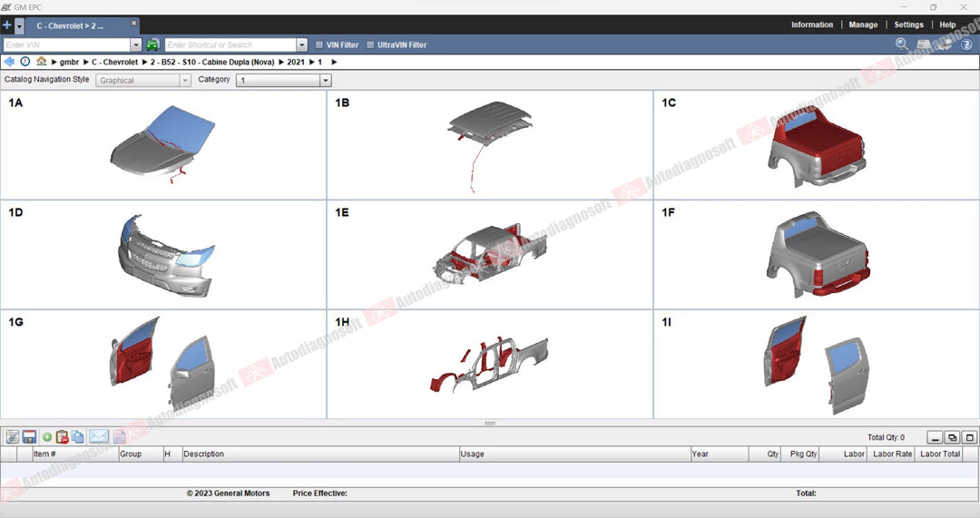Sort by Usage column header
Screen dimensions: 980x518
coord(574,454)
